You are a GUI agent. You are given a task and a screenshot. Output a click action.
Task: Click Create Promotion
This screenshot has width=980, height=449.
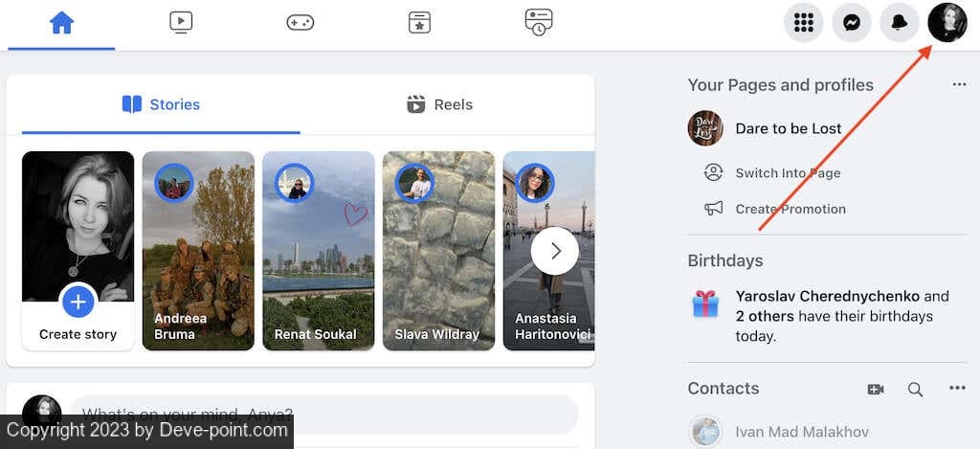[790, 209]
